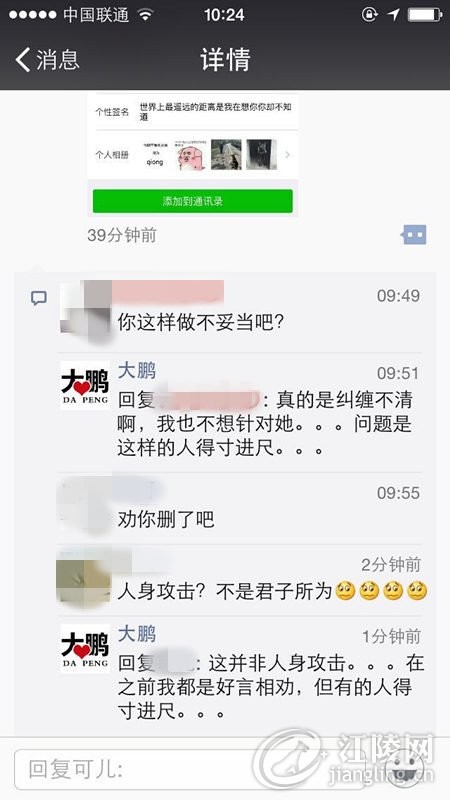Tap small speech bubble icon beside comments
This screenshot has height=800, width=450.
click(x=39, y=298)
